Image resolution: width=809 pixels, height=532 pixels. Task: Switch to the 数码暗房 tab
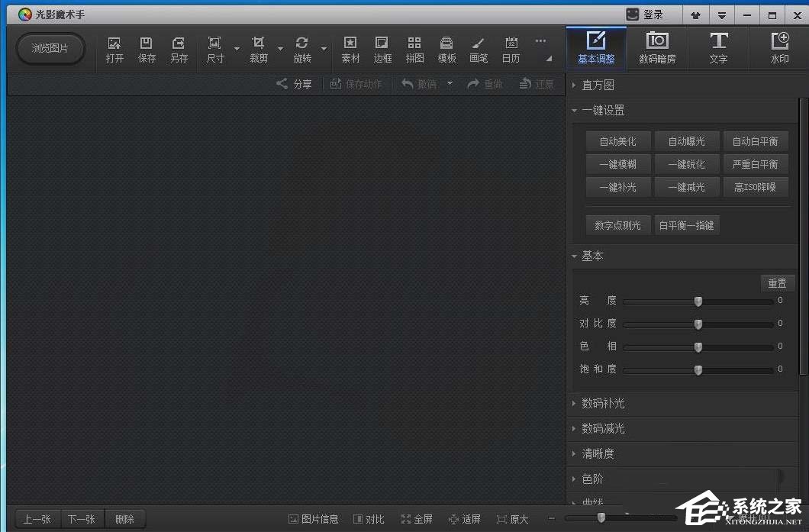(x=657, y=47)
